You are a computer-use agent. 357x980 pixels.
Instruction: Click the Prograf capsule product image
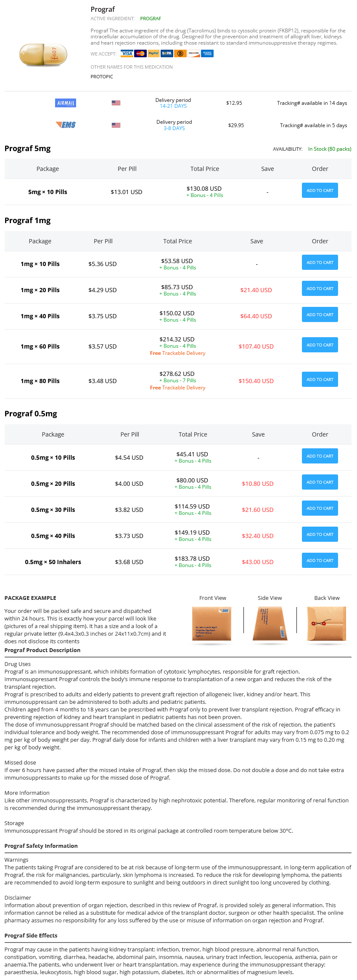[x=43, y=55]
